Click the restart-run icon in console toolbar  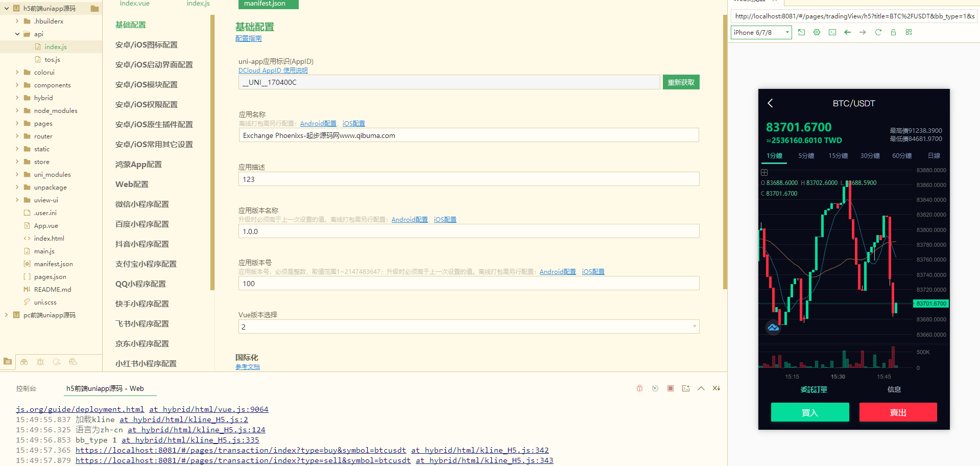click(x=655, y=388)
